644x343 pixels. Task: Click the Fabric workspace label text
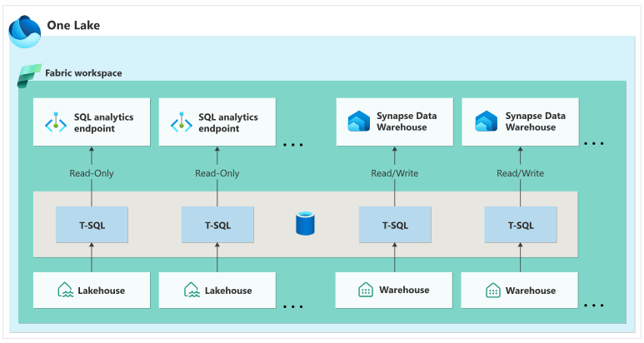point(83,73)
